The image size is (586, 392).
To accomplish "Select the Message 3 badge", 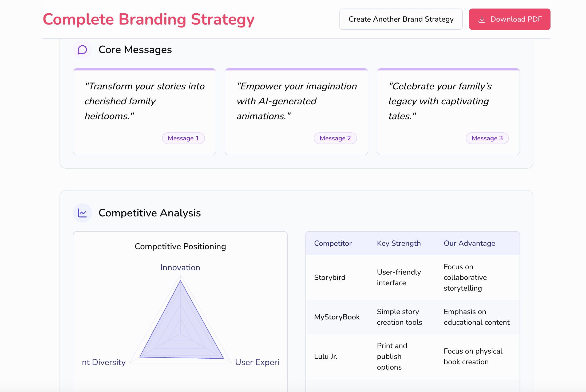I will (487, 138).
